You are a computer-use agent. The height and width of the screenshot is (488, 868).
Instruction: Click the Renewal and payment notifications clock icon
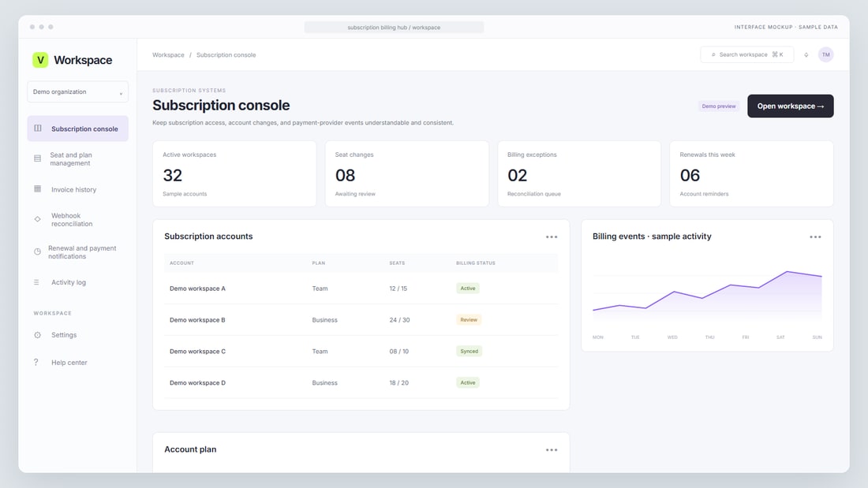click(x=38, y=251)
